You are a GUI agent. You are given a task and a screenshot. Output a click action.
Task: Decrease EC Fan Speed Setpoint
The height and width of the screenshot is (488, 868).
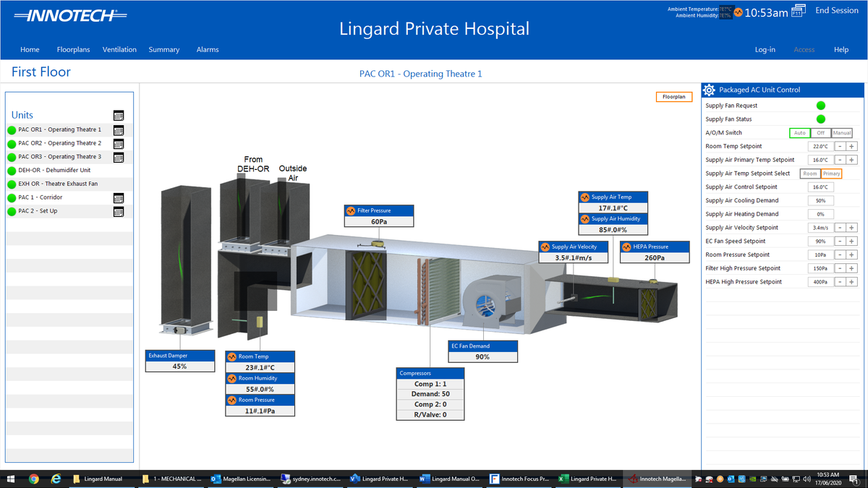pos(841,241)
